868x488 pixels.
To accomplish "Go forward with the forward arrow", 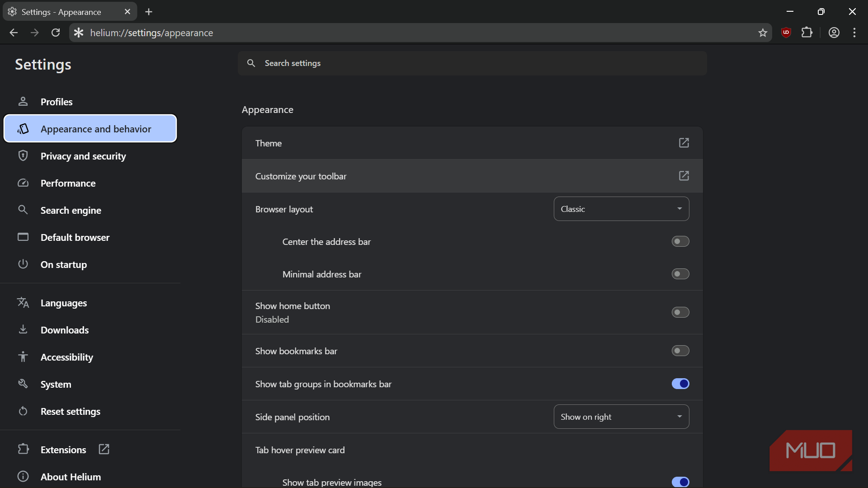I will [34, 33].
